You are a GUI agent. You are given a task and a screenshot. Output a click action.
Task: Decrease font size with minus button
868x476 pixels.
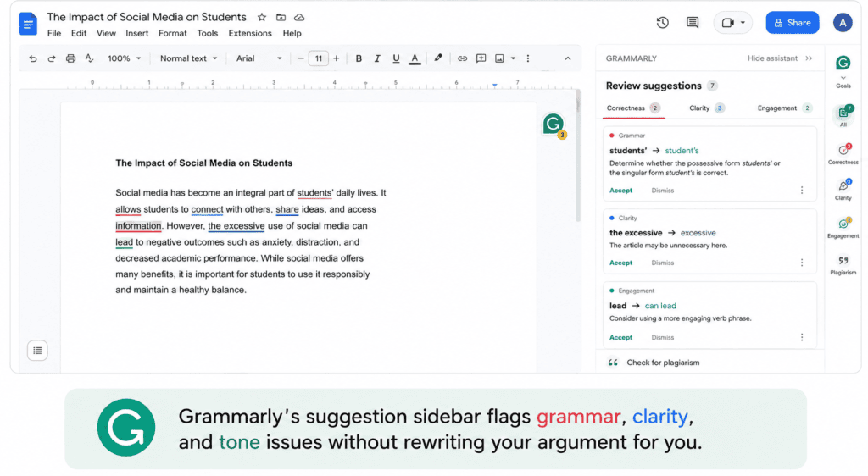(x=301, y=58)
